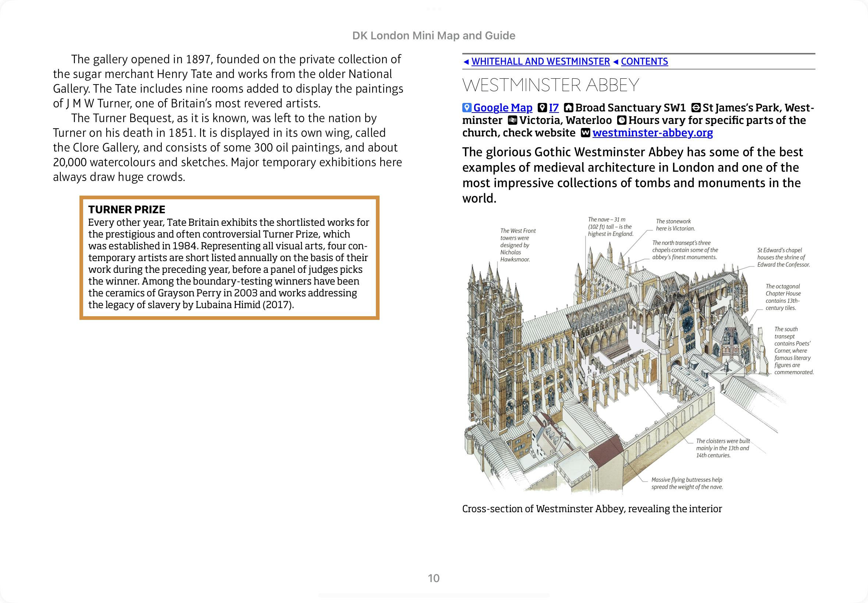Click the website W icon
Viewport: 868px width, 603px height.
(x=585, y=133)
